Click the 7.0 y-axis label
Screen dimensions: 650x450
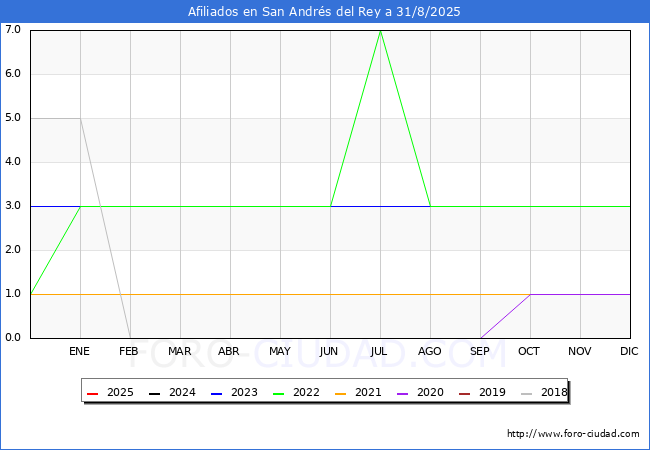coord(13,30)
